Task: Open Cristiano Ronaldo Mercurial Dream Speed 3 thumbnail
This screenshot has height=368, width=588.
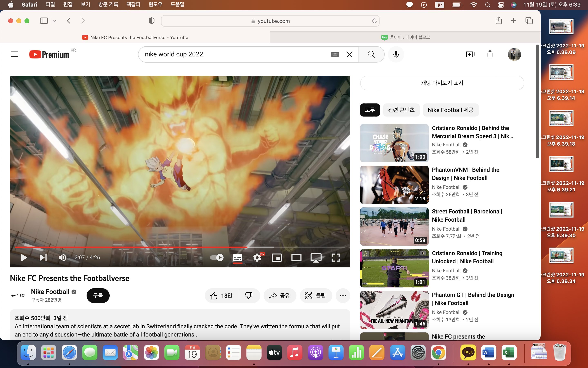Action: point(394,143)
